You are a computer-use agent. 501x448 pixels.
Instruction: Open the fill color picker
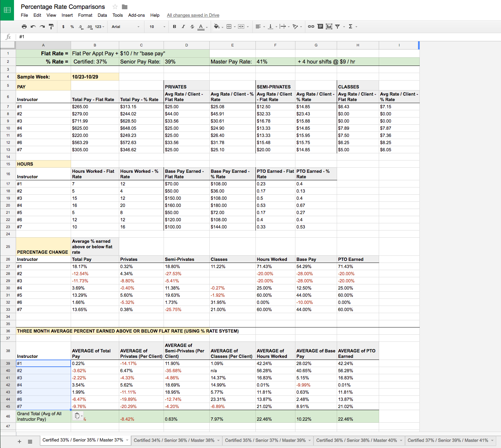[x=218, y=27]
